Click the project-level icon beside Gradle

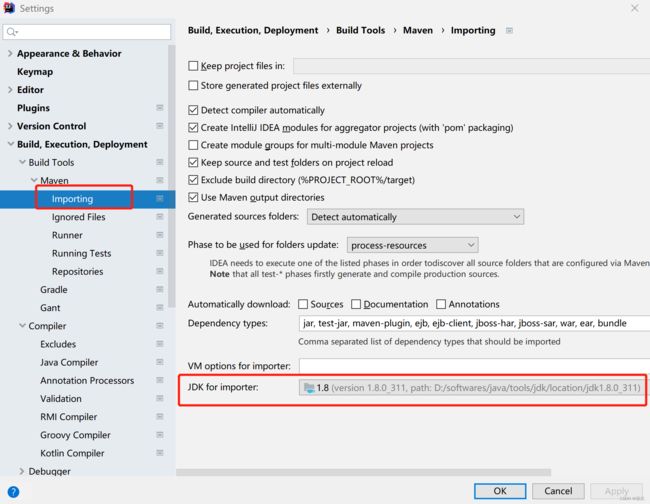[x=160, y=289]
